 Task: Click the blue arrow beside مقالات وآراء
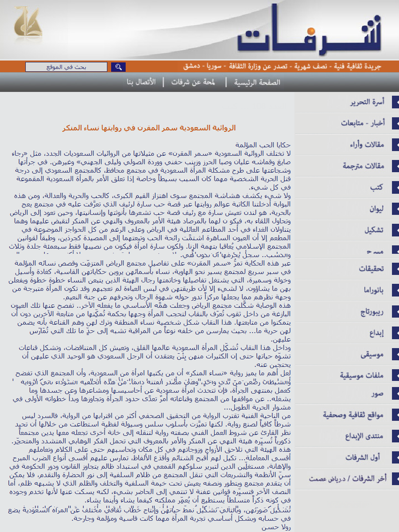click(395, 145)
